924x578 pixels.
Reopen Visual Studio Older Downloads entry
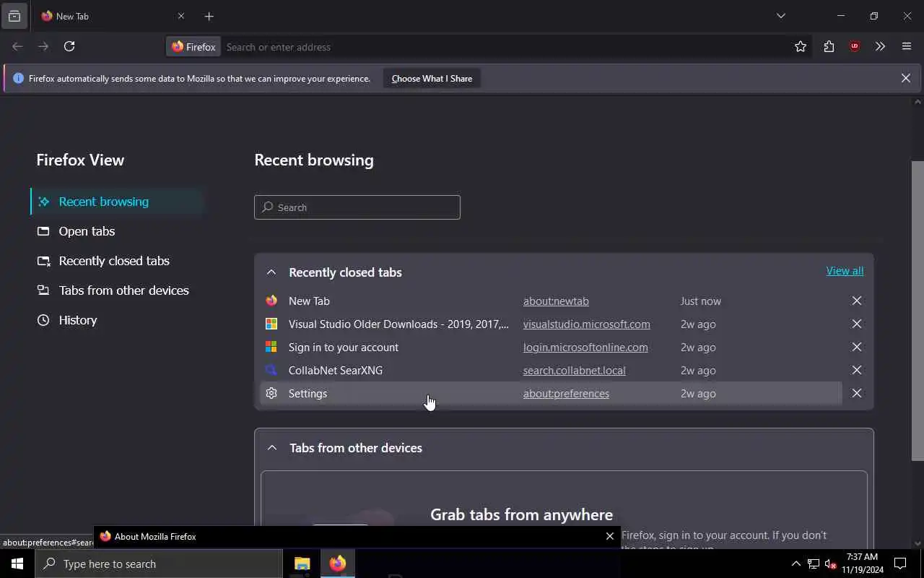pos(550,324)
